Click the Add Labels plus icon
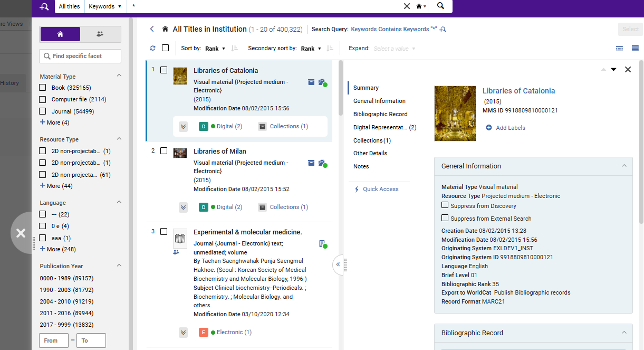Viewport: 644px width, 350px height. point(489,128)
